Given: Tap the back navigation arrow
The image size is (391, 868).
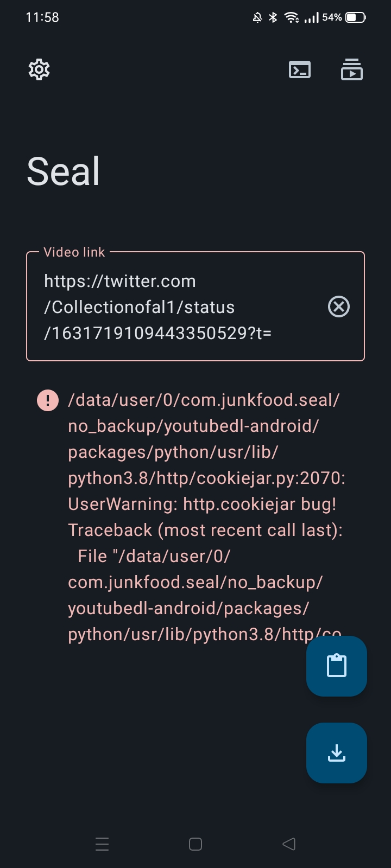Looking at the screenshot, I should click(288, 844).
